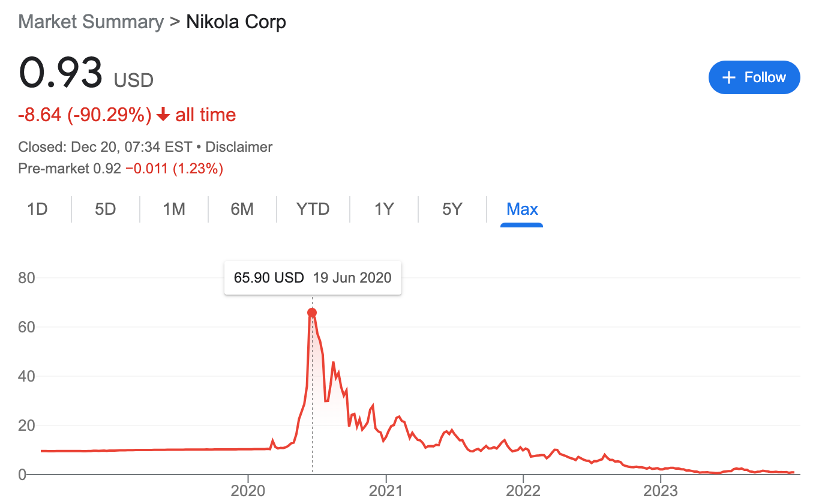822x504 pixels.
Task: Click the red peak data point marker
Action: [x=312, y=313]
